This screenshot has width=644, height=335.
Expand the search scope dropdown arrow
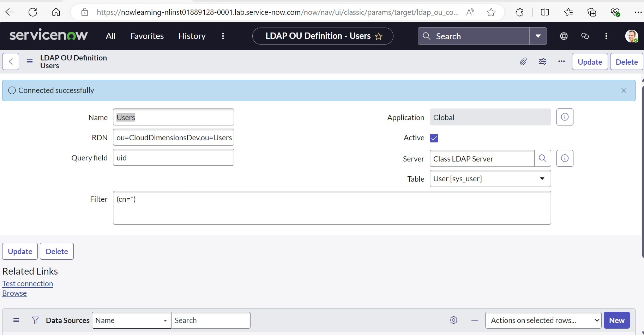pyautogui.click(x=538, y=36)
